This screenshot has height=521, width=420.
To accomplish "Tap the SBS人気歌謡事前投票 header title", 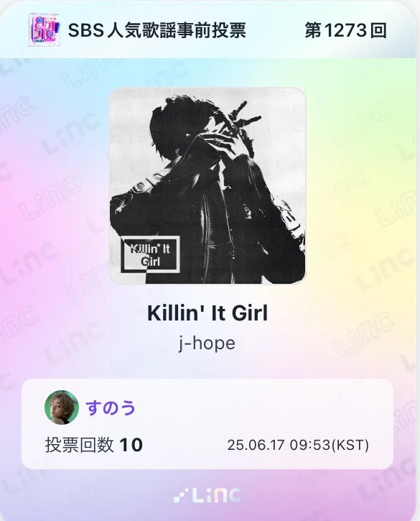I will click(x=157, y=30).
